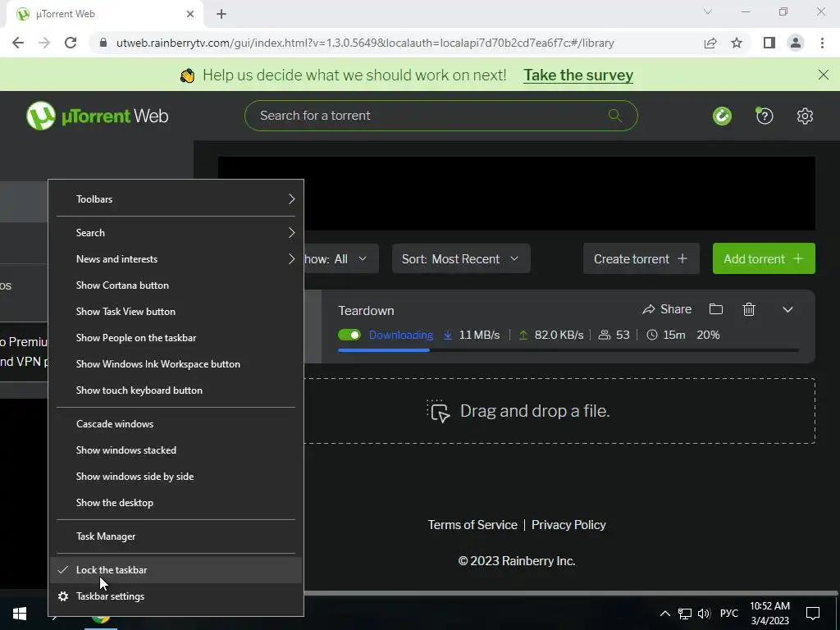The image size is (840, 630).
Task: Open uTorrent settings gear icon
Action: (805, 116)
